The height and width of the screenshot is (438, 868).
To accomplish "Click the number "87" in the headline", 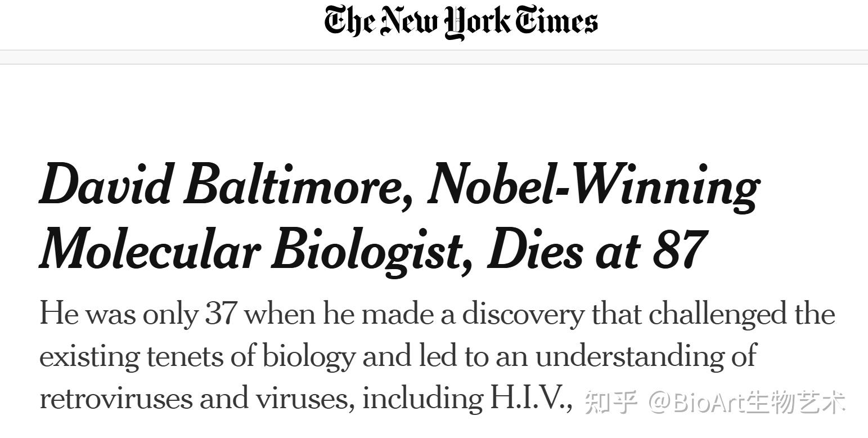I will pyautogui.click(x=679, y=248).
